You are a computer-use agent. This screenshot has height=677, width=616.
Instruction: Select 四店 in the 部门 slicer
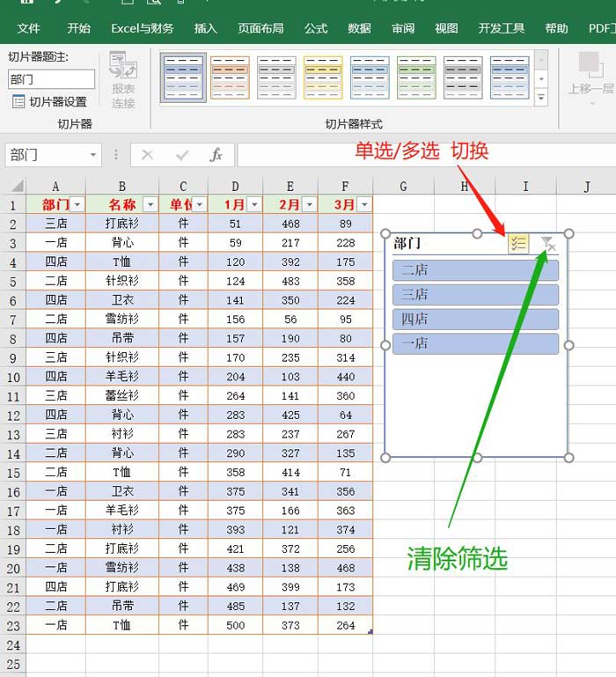click(x=475, y=319)
